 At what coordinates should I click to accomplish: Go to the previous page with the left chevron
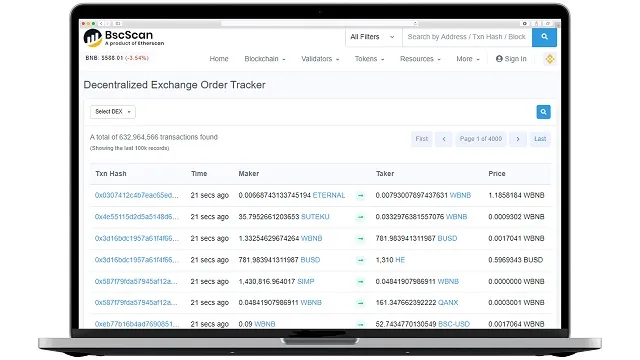coord(444,139)
